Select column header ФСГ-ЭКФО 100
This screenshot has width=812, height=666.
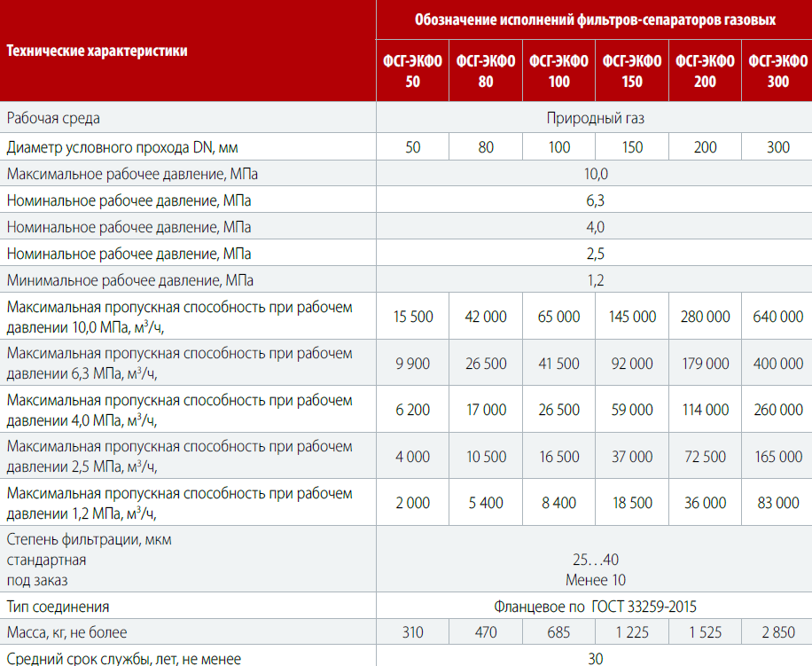click(x=558, y=71)
